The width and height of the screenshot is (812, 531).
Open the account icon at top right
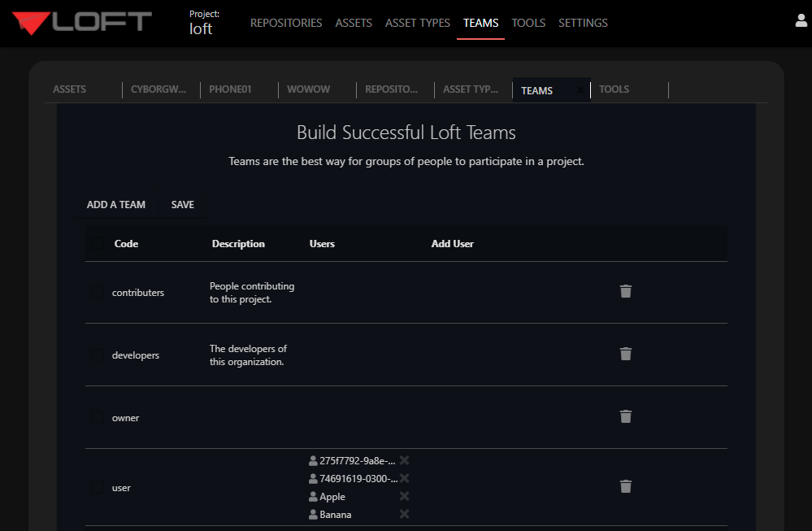coord(801,20)
